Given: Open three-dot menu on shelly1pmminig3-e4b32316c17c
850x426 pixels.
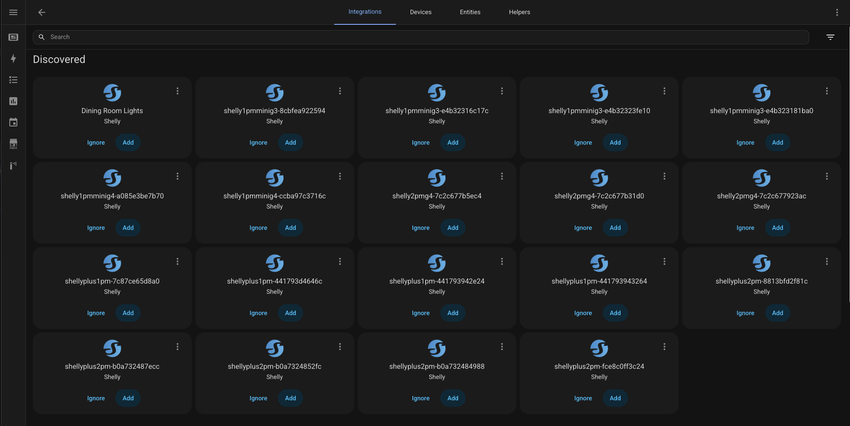Looking at the screenshot, I should tap(502, 91).
